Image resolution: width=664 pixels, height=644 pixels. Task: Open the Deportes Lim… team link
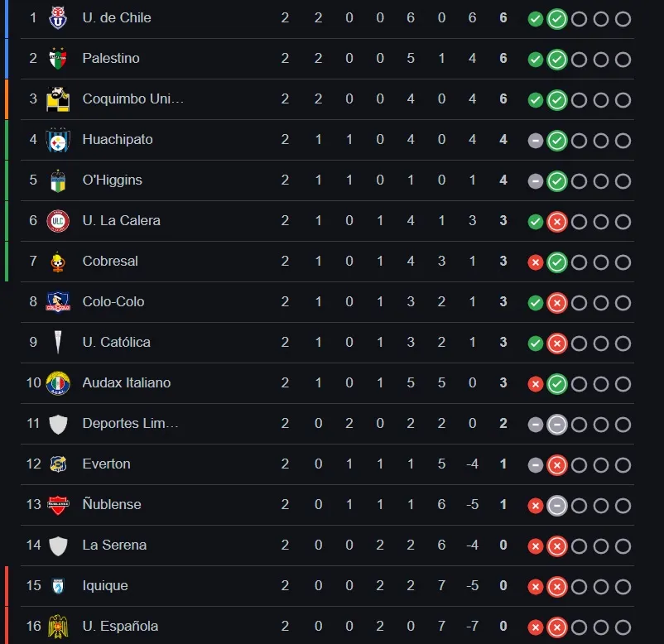point(130,423)
